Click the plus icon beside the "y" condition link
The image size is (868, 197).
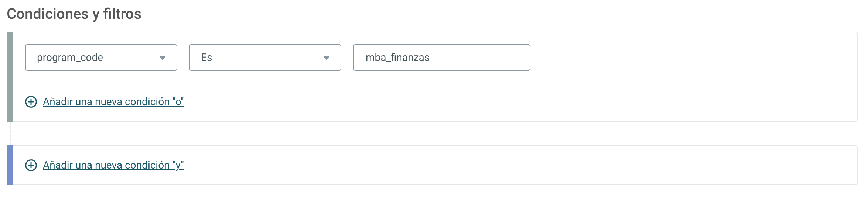pos(31,165)
